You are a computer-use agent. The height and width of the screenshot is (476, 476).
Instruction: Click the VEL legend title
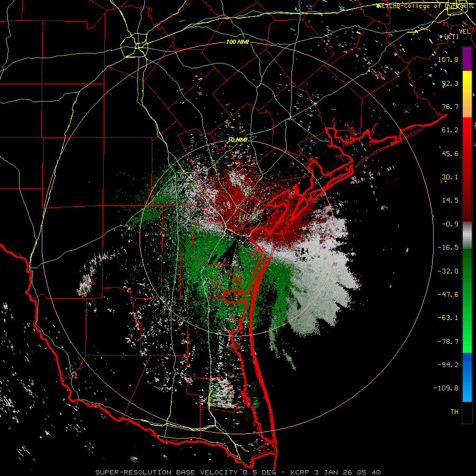(464, 32)
